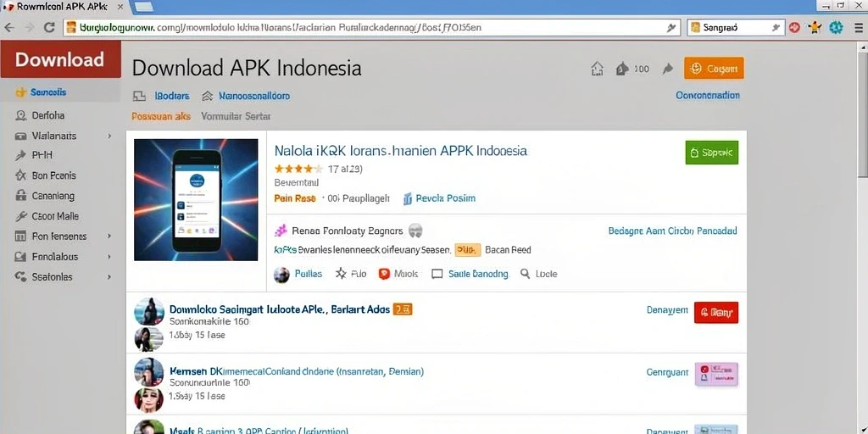The height and width of the screenshot is (434, 868).
Task: Click the red Download sidebar header
Action: pos(60,59)
